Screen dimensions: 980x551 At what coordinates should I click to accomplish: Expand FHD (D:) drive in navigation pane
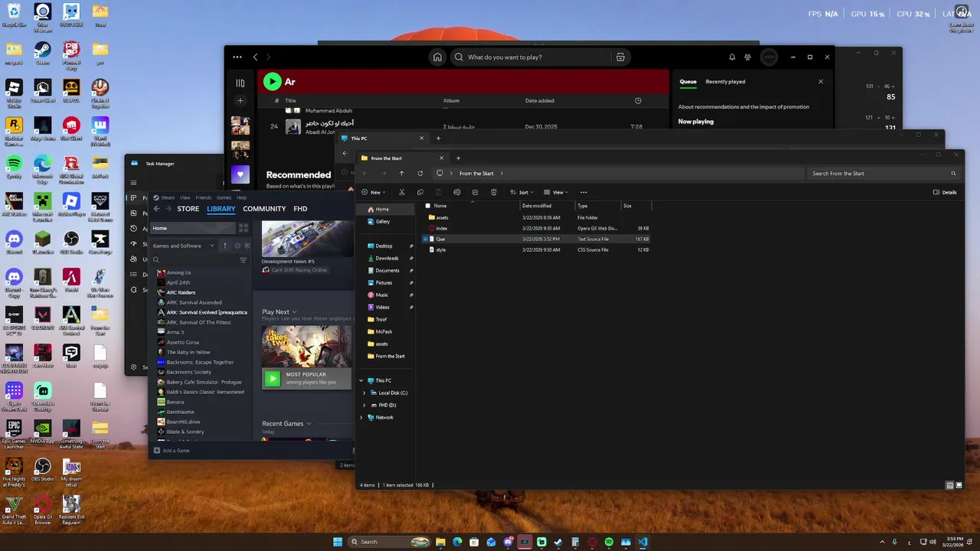364,405
